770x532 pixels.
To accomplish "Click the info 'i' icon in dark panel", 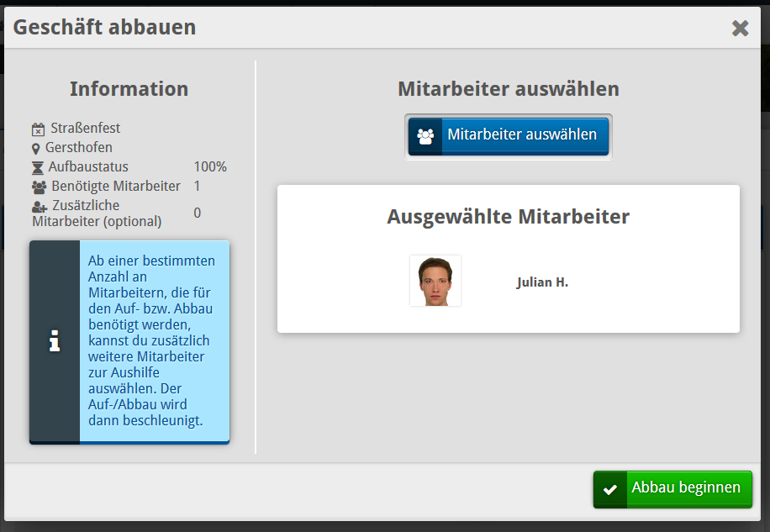I will pyautogui.click(x=55, y=341).
